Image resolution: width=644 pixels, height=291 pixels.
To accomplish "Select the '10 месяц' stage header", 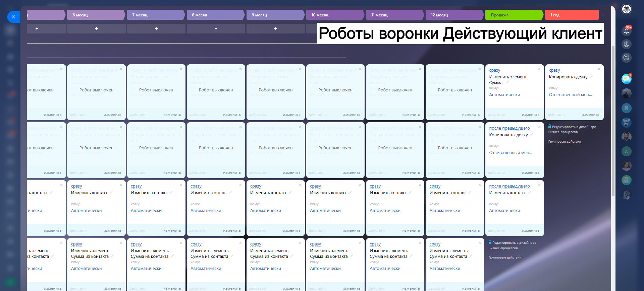I will click(334, 15).
